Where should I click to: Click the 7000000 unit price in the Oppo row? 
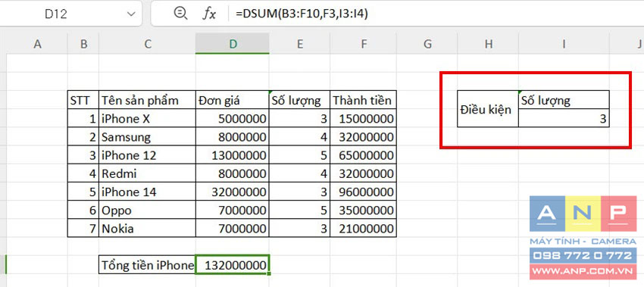click(x=233, y=211)
